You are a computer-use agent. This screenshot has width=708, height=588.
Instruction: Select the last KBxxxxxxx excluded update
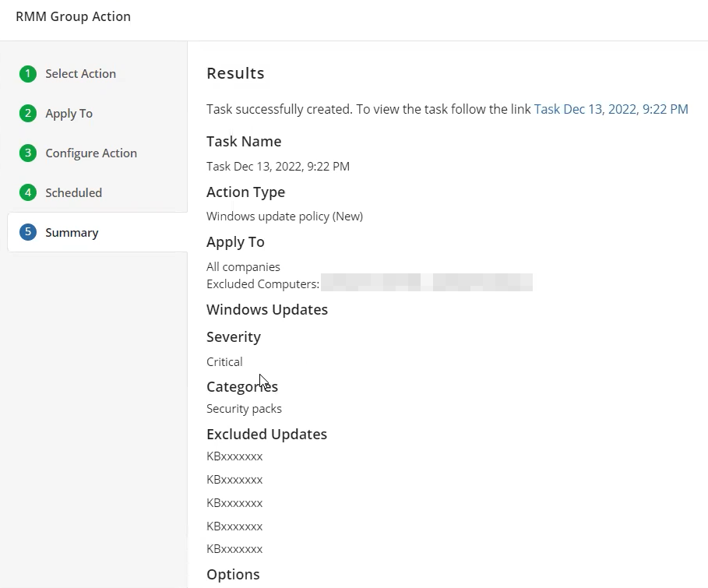coord(234,549)
